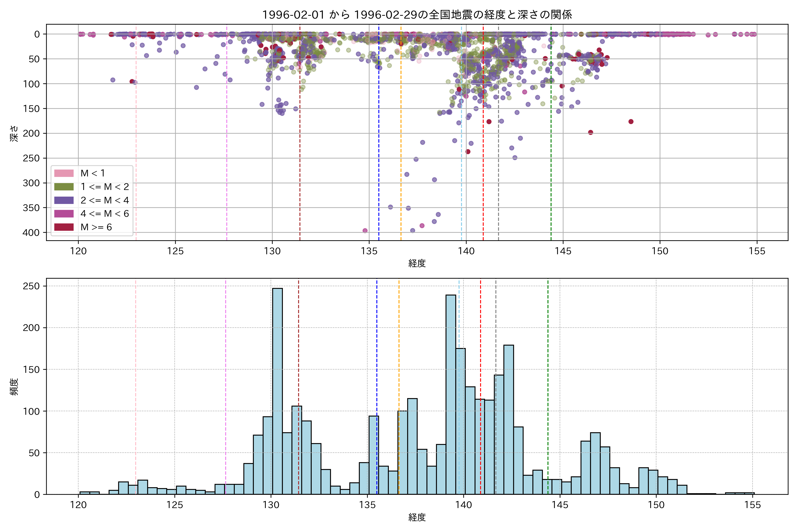The image size is (798, 532).
Task: Click the crimson point at depth ~175 near longitude 148.5
Action: pyautogui.click(x=631, y=121)
